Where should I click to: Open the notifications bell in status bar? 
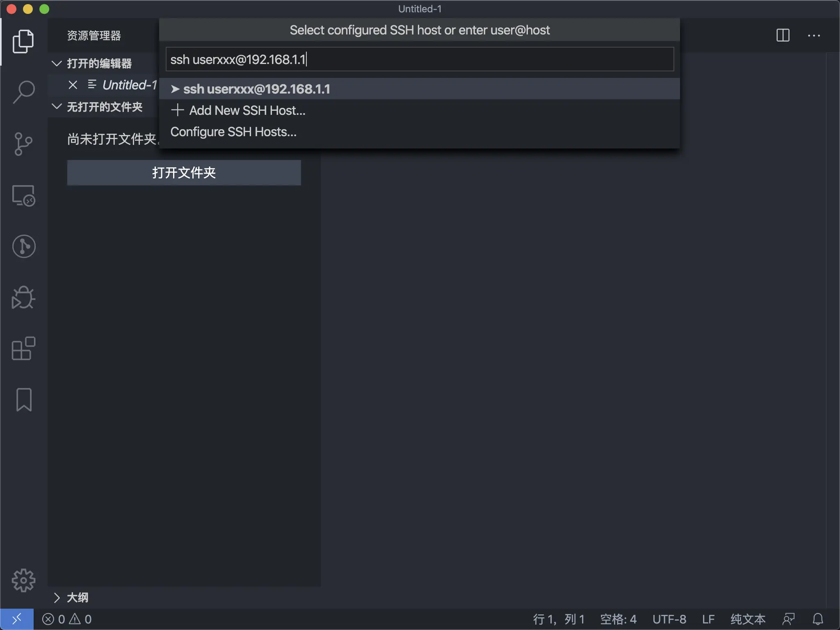click(818, 619)
